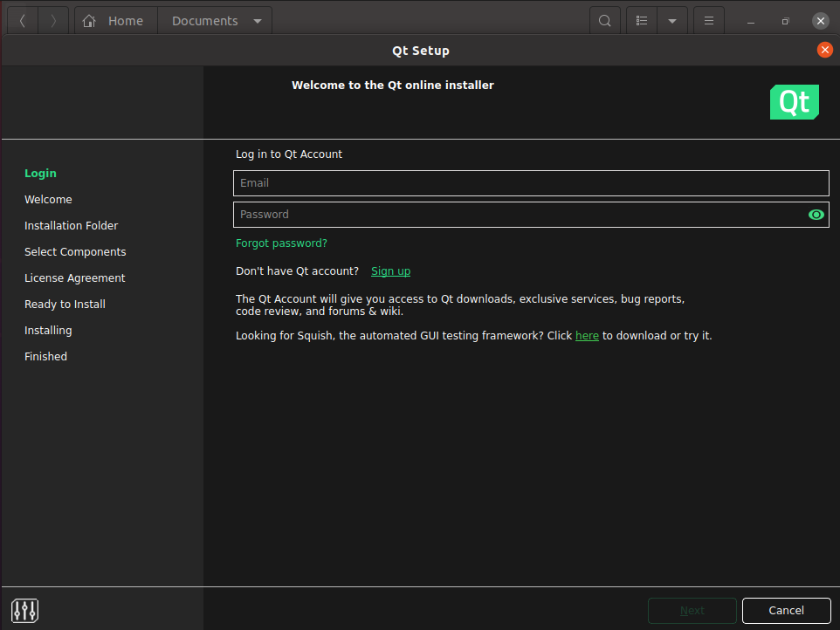Go forward with right arrow
Viewport: 840px width, 630px height.
click(53, 21)
